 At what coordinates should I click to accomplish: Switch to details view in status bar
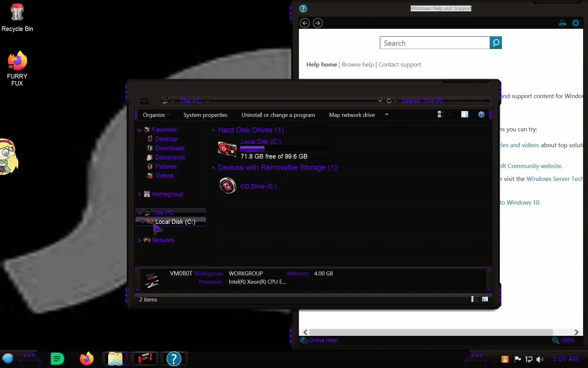(474, 299)
